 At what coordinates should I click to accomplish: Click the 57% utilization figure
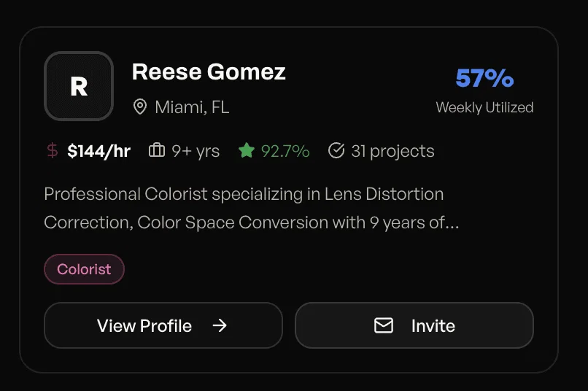[484, 78]
